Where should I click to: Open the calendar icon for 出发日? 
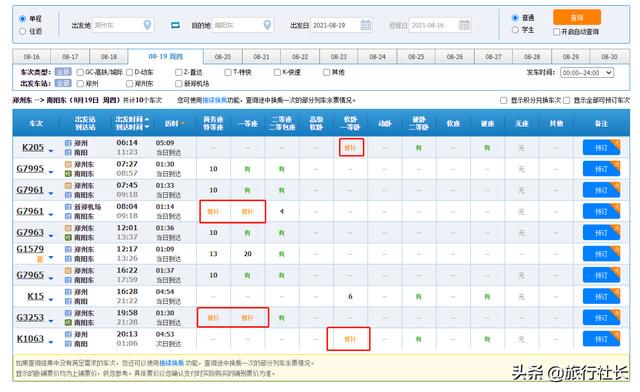coord(366,25)
